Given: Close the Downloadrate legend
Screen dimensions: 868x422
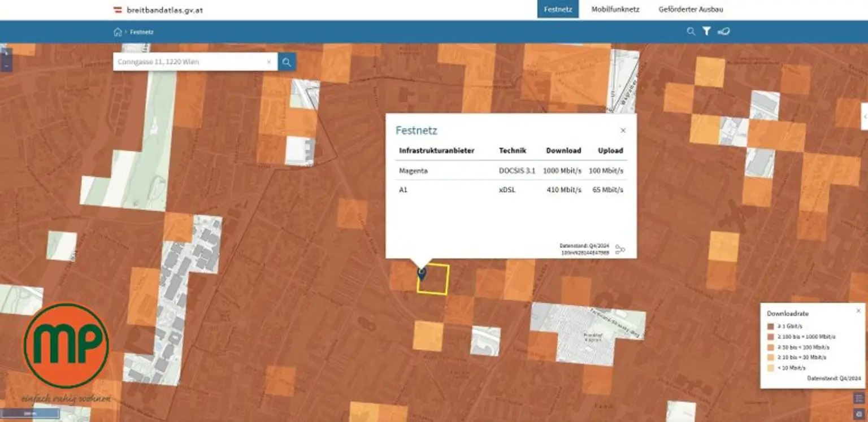Looking at the screenshot, I should (858, 311).
